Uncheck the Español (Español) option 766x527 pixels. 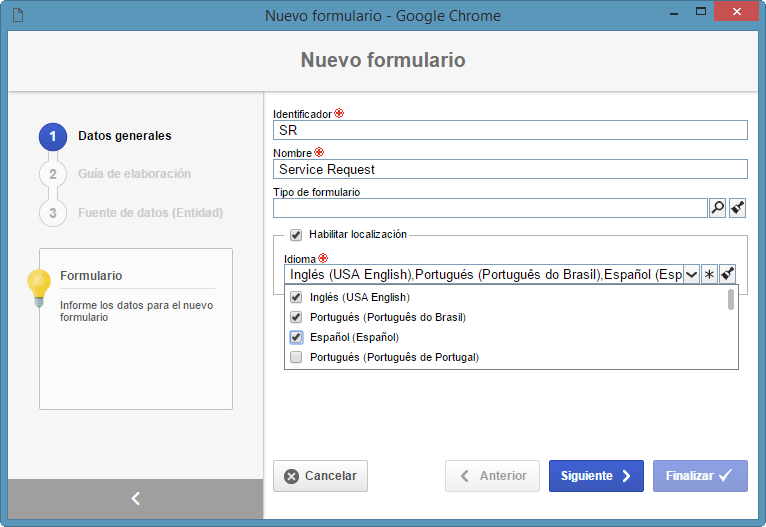tap(296, 337)
